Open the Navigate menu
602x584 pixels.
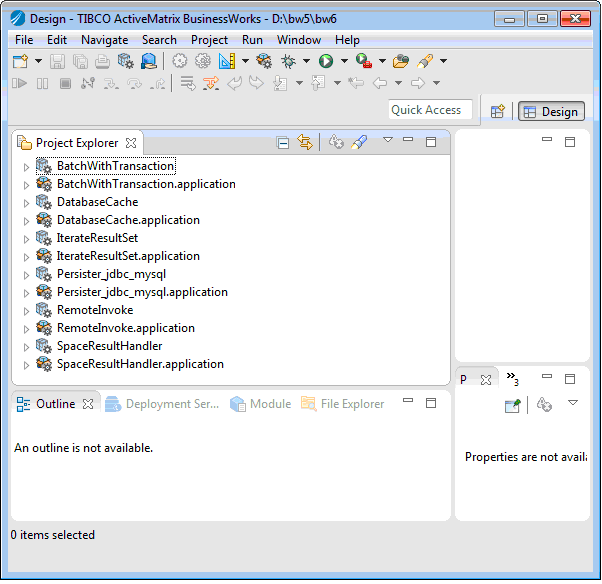tap(105, 40)
